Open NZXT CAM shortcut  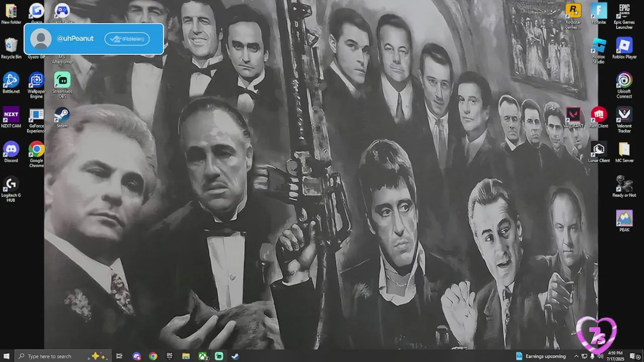11,118
